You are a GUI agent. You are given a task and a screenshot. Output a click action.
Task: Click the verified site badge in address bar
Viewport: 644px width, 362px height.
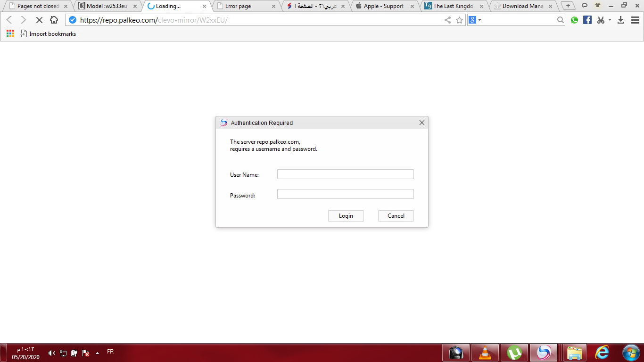[x=73, y=20]
